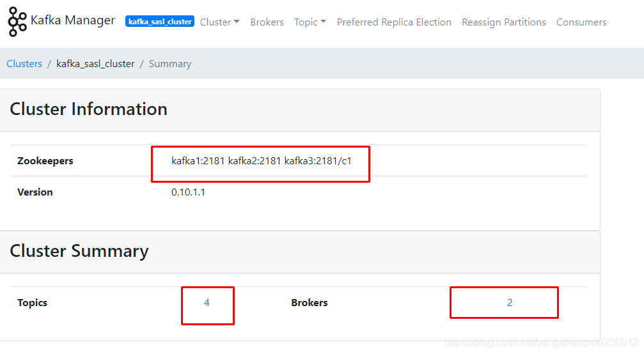Viewport: 644px width, 354px height.
Task: Click the Cluster Information heading
Action: pyautogui.click(x=88, y=109)
